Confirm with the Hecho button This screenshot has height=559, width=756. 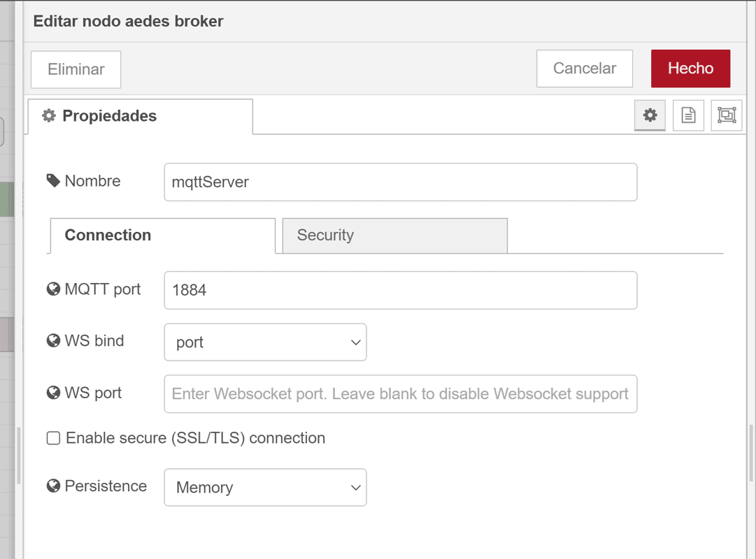tap(690, 68)
